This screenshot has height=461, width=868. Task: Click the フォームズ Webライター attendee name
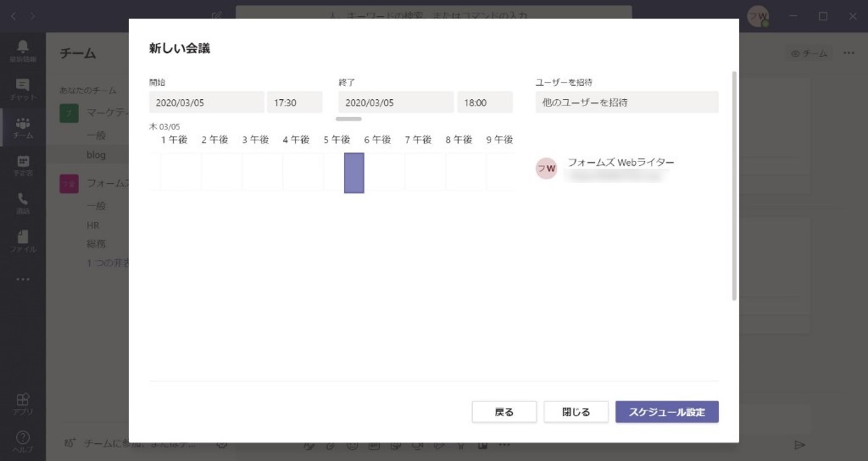tap(621, 162)
